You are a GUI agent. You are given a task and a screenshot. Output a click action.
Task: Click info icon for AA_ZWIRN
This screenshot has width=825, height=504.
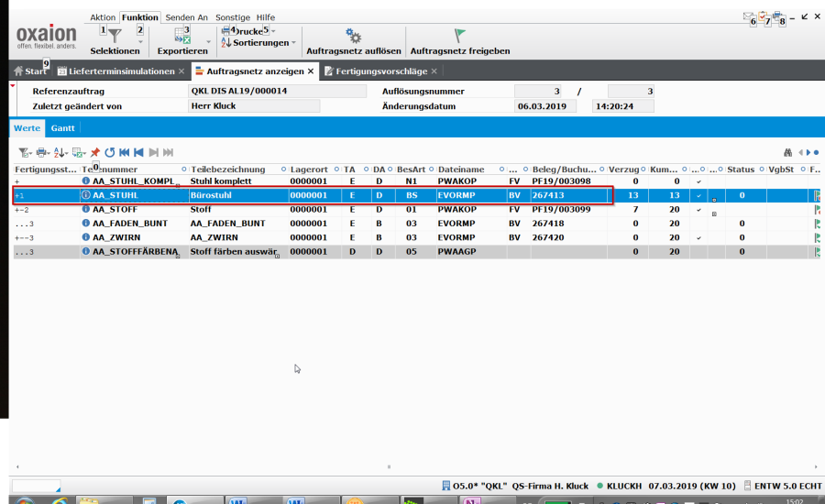(86, 237)
